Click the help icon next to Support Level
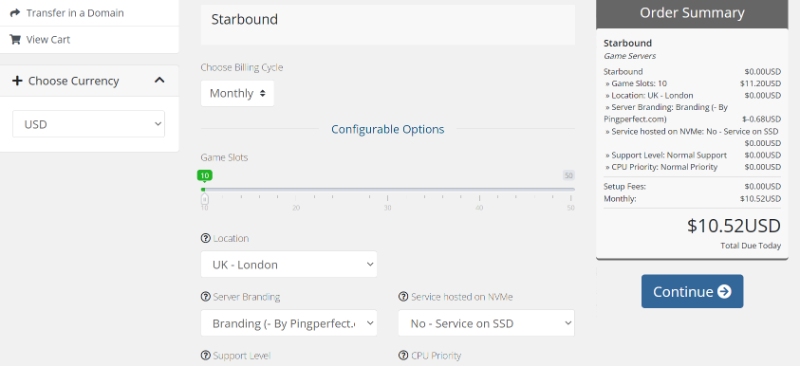The width and height of the screenshot is (800, 366). (206, 355)
